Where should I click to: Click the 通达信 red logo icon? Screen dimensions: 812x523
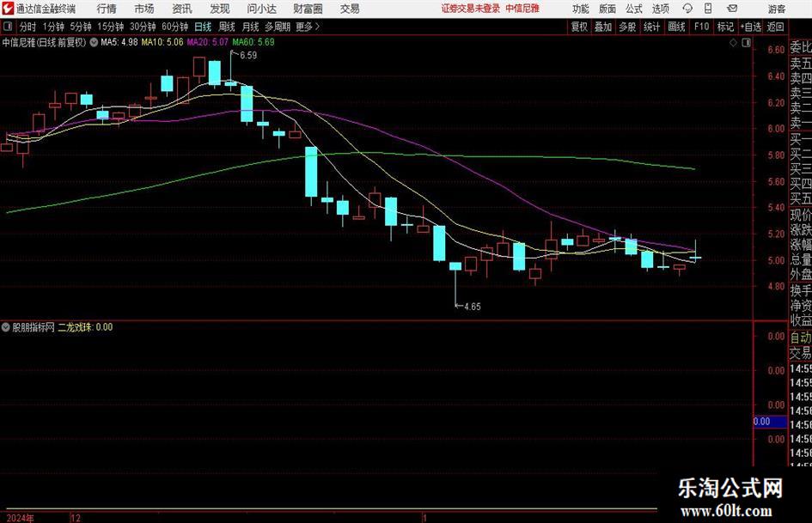pyautogui.click(x=8, y=9)
